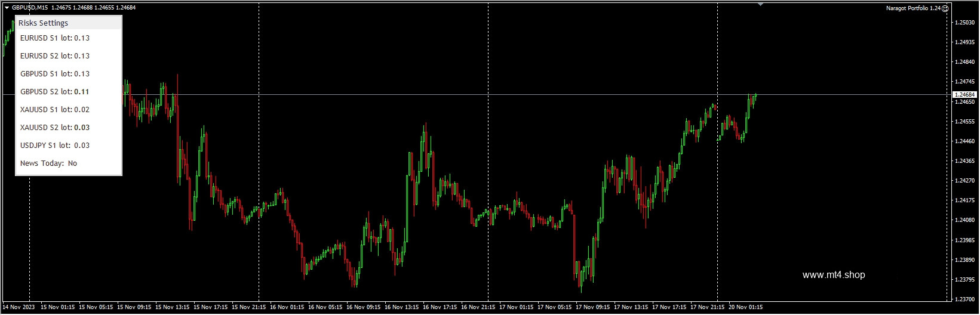Image resolution: width=980 pixels, height=315 pixels.
Task: Click time axis label 17 Nov 13:15
Action: pos(631,308)
